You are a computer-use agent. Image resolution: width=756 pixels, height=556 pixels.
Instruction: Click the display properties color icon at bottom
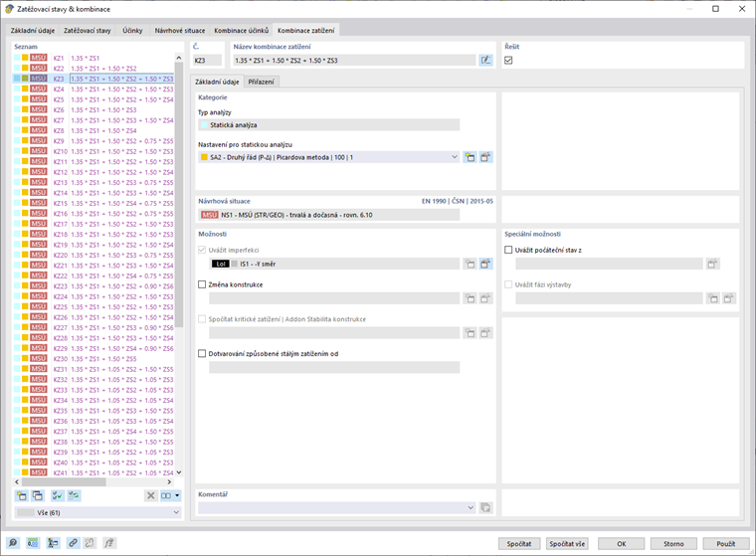(53, 543)
